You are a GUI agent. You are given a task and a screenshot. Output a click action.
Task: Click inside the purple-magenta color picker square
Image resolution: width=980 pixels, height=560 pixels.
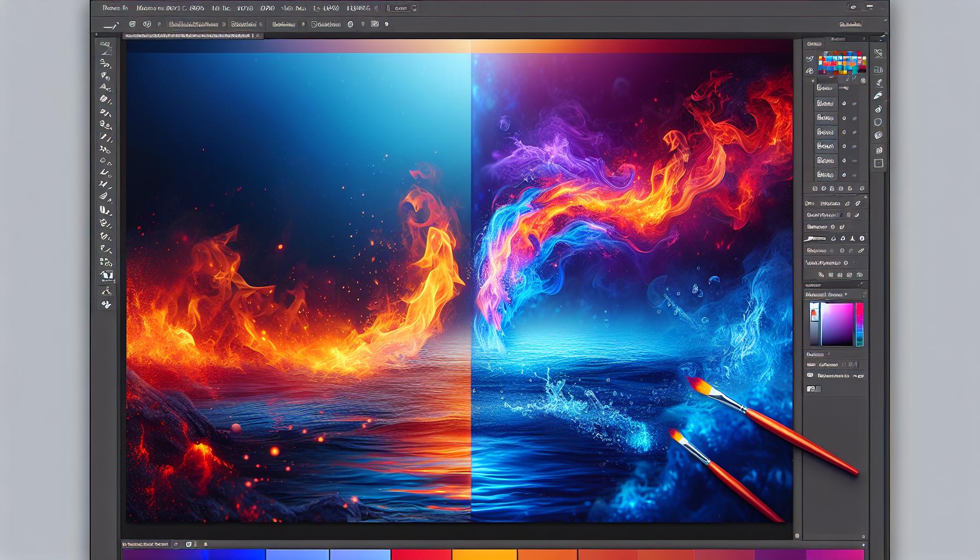click(x=836, y=324)
